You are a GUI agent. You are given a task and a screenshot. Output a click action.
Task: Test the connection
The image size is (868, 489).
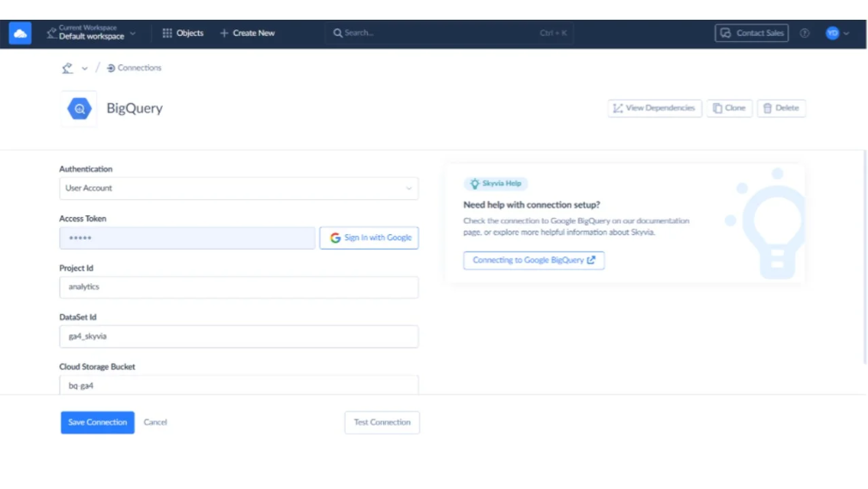pyautogui.click(x=382, y=423)
